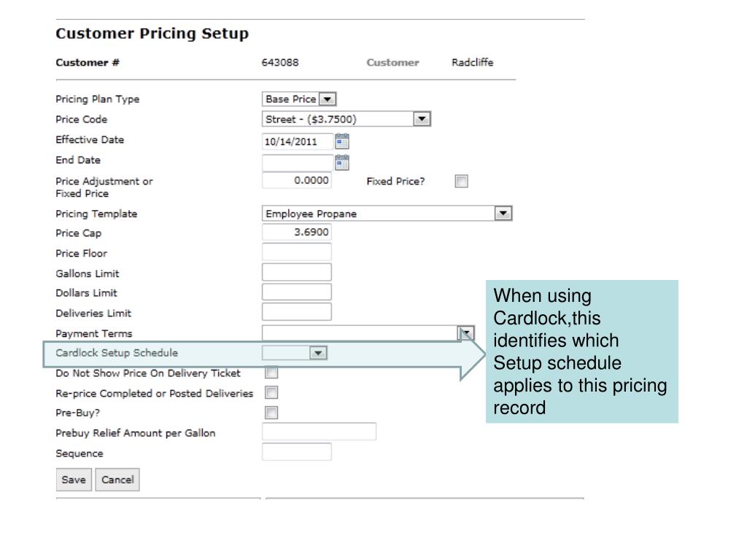Expand the Price Code dropdown
This screenshot has width=747, height=560.
(x=422, y=119)
